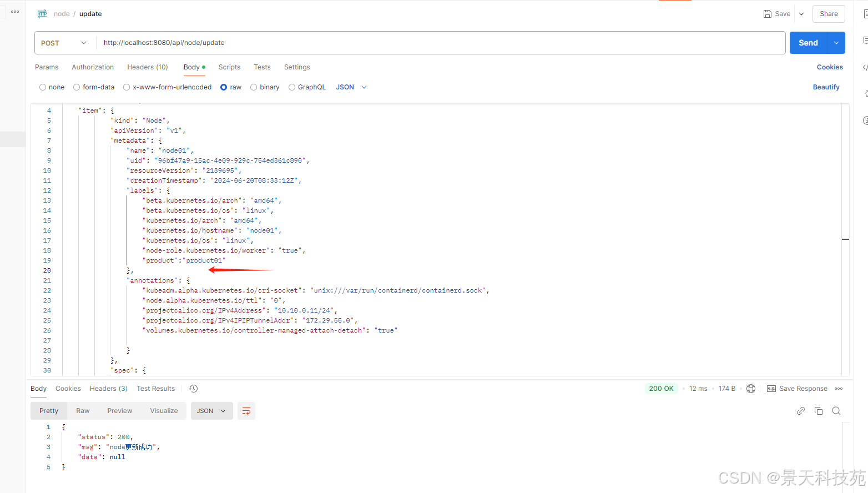Click the update request name
Viewport: 868px width, 493px height.
(x=90, y=14)
